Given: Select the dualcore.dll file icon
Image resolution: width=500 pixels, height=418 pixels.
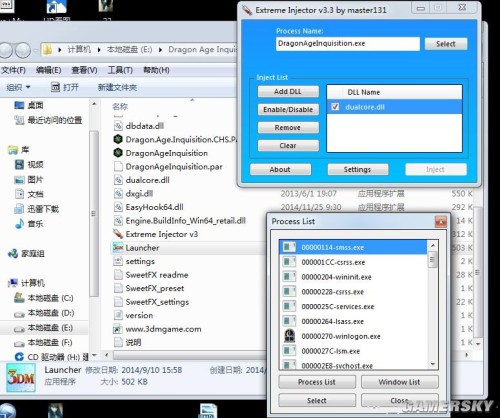Looking at the screenshot, I should click(118, 180).
